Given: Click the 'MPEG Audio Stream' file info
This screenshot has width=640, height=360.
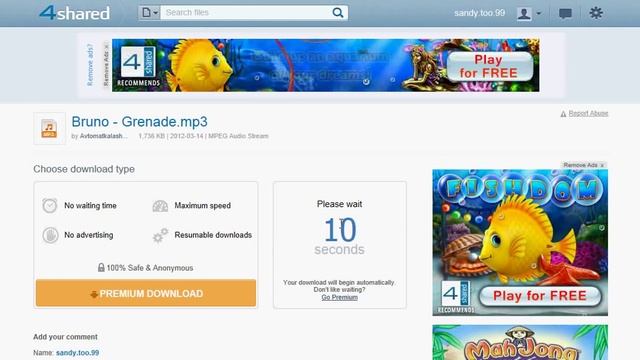Looking at the screenshot, I should pyautogui.click(x=238, y=136).
